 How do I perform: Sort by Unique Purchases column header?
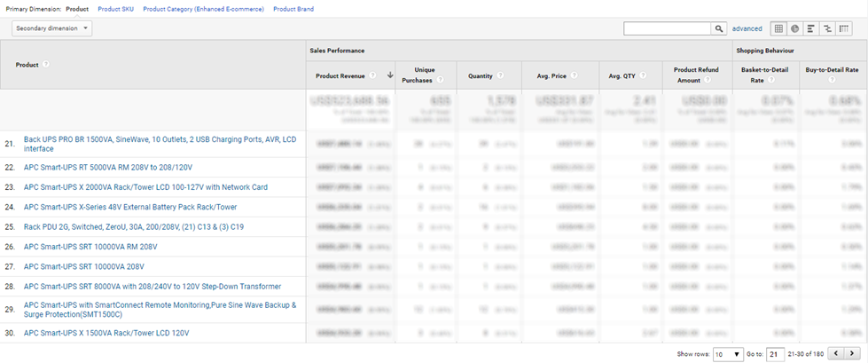(425, 75)
